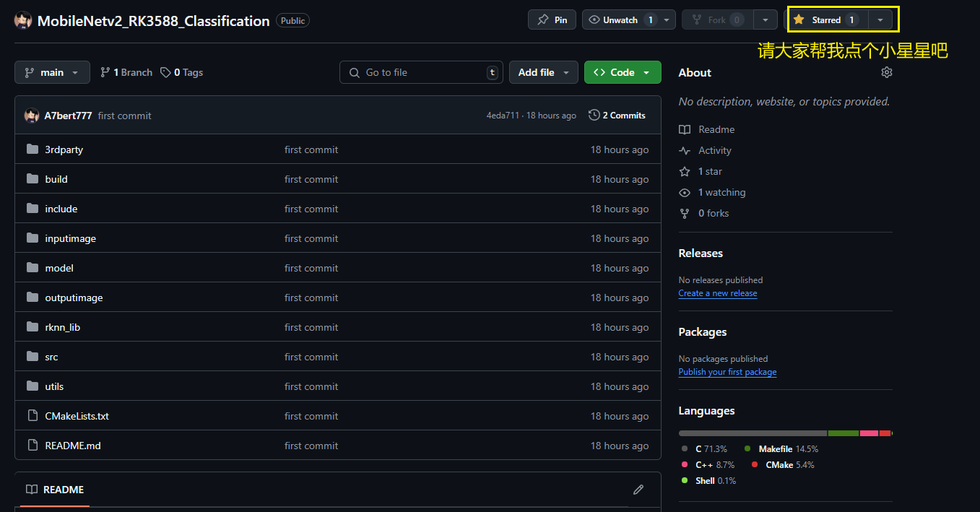This screenshot has height=512, width=980.
Task: Click the green Makefile bar segment
Action: (844, 433)
